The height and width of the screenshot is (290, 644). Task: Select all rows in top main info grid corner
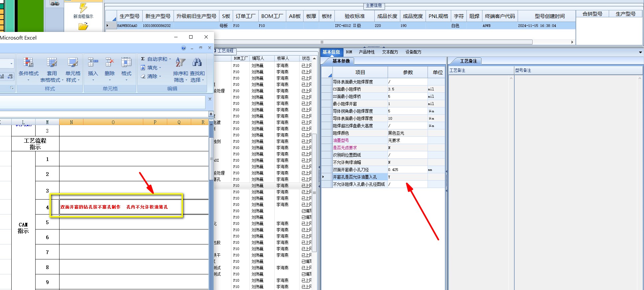111,16
